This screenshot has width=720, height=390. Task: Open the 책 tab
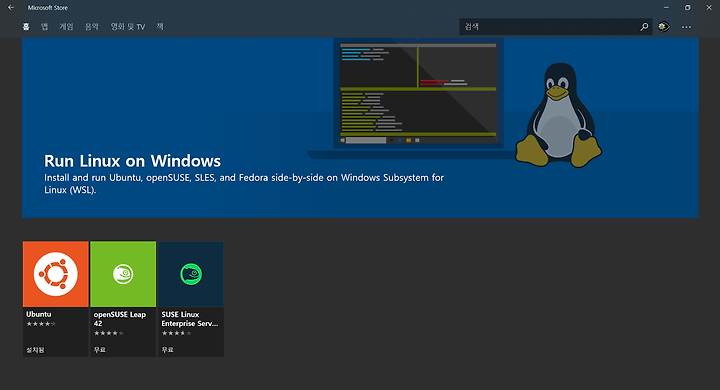(x=160, y=27)
